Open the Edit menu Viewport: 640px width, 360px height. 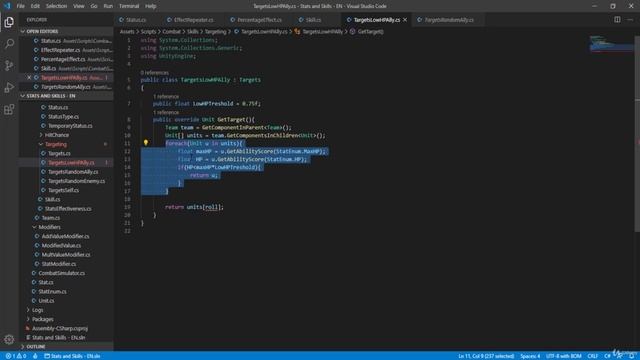pyautogui.click(x=35, y=6)
